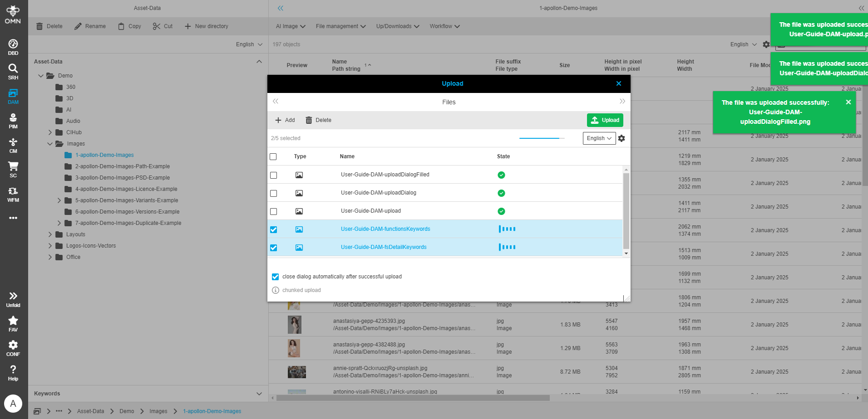Open the Up/Downloads menu

tap(397, 26)
